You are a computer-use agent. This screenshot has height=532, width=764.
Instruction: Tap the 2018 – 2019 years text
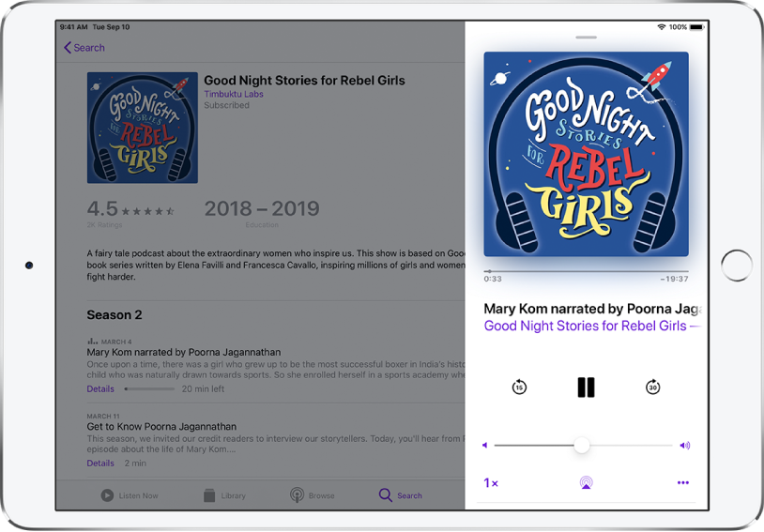(262, 209)
